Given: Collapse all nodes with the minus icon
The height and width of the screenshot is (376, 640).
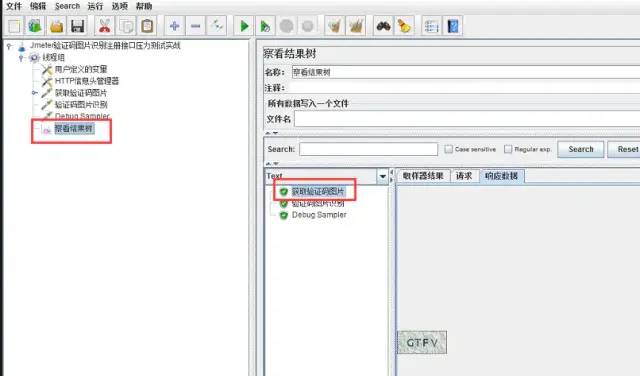Looking at the screenshot, I should [x=196, y=26].
